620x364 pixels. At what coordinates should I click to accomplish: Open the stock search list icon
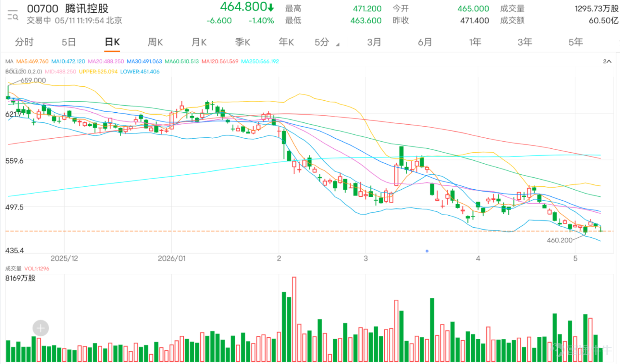(12, 15)
